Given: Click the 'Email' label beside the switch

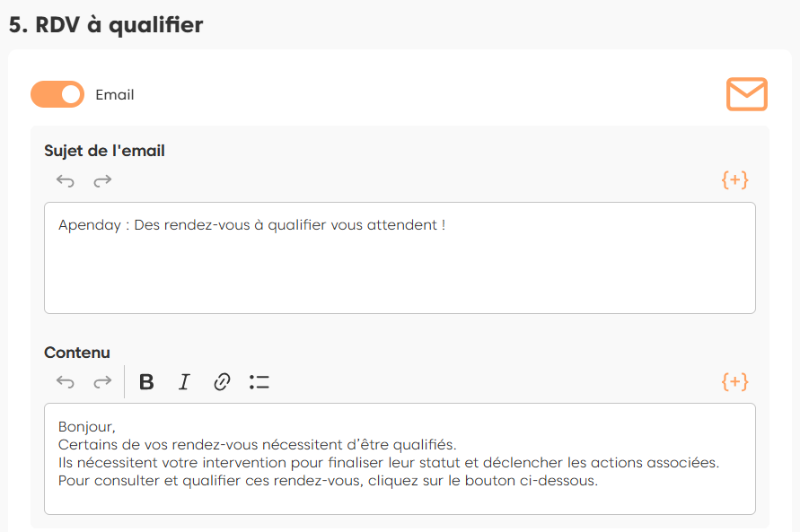Looking at the screenshot, I should click(x=115, y=94).
